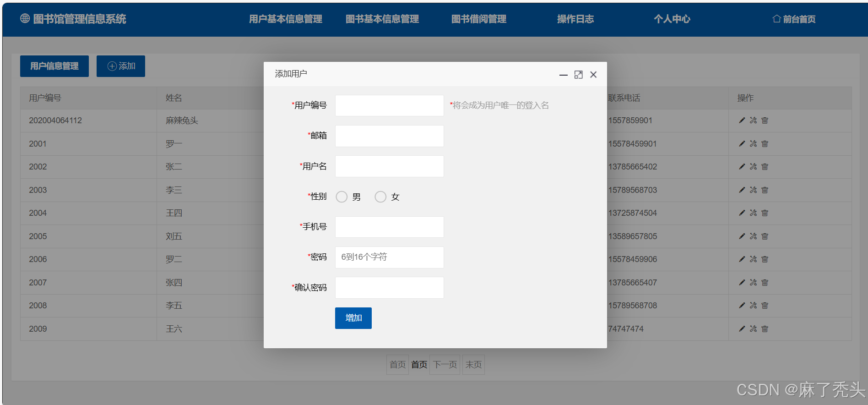Click the pencil icon in row 2006
Screen dimensions: 868x405
(x=742, y=259)
